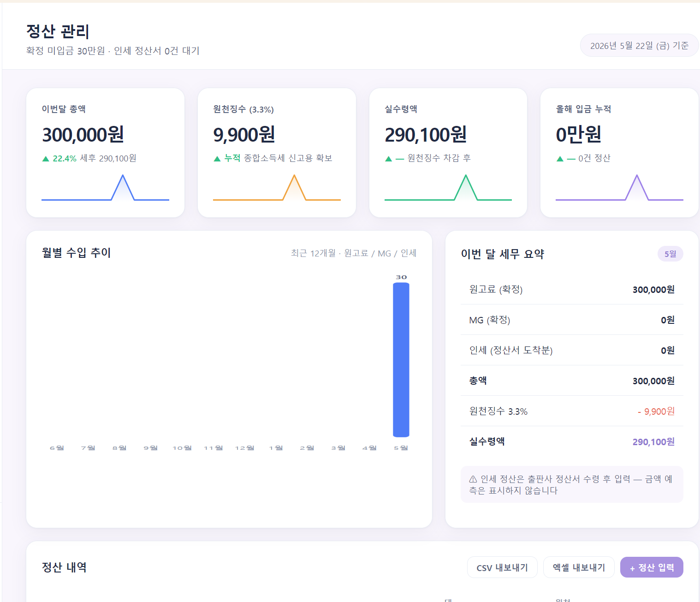Click the 22.4% percentage in 이번달 총액 card
700x602 pixels.
(x=65, y=159)
